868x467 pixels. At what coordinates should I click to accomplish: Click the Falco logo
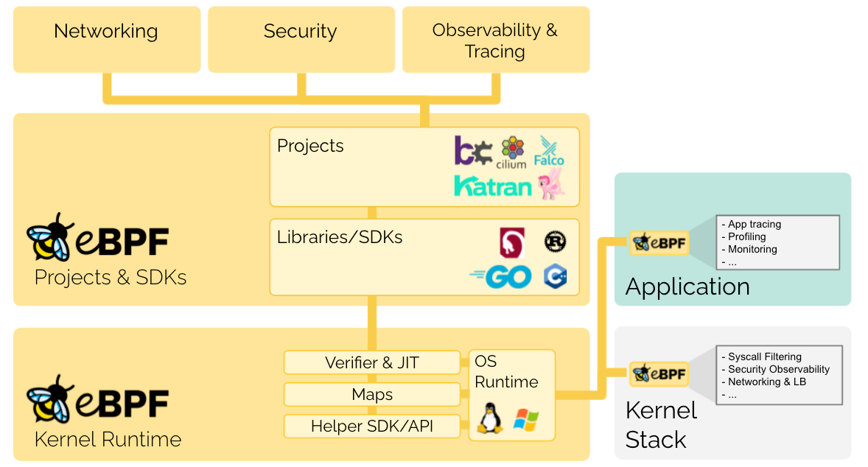coord(549,151)
